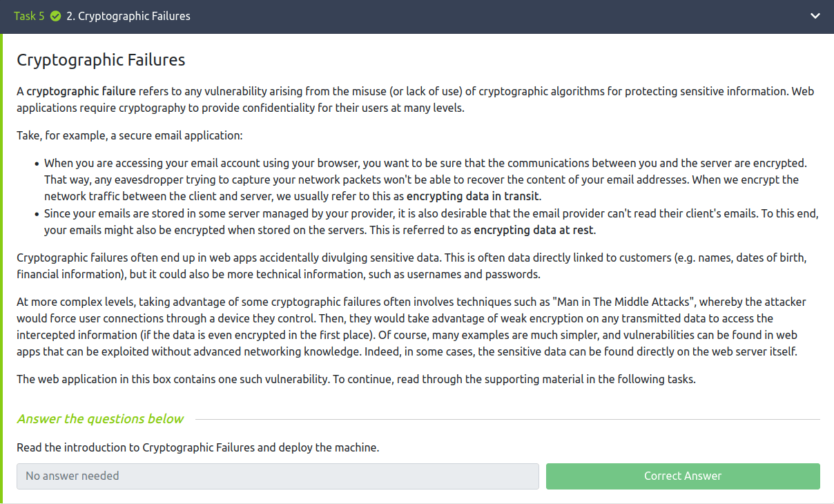The width and height of the screenshot is (834, 504).
Task: Click the "Task 5" label in header
Action: 29,16
